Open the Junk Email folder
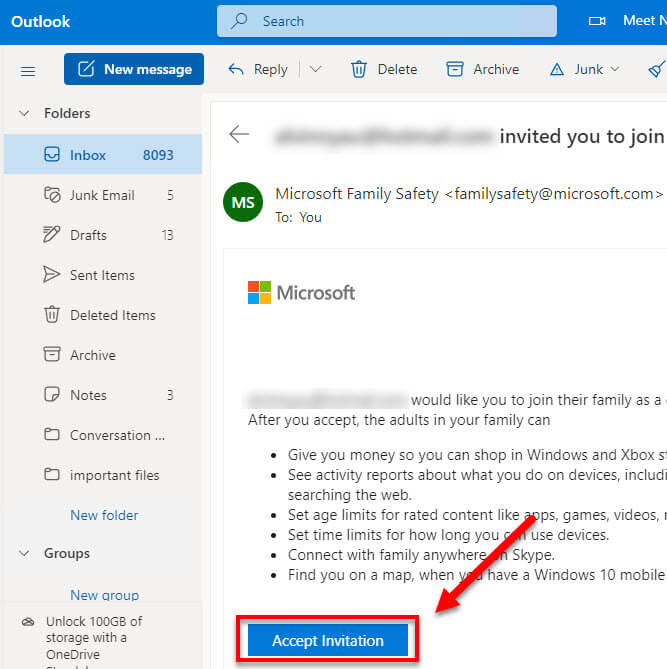 click(x=103, y=195)
